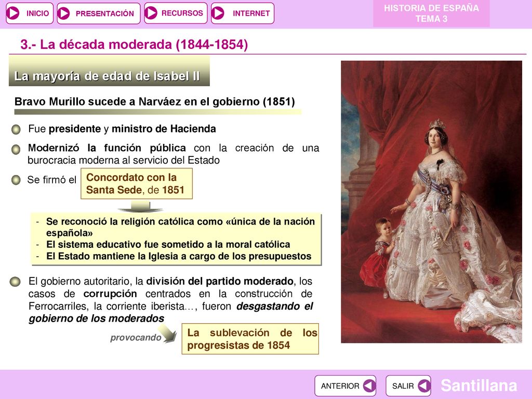Click the play arrow icon beside PRESENTACIÓN
The width and height of the screenshot is (532, 399).
click(64, 13)
